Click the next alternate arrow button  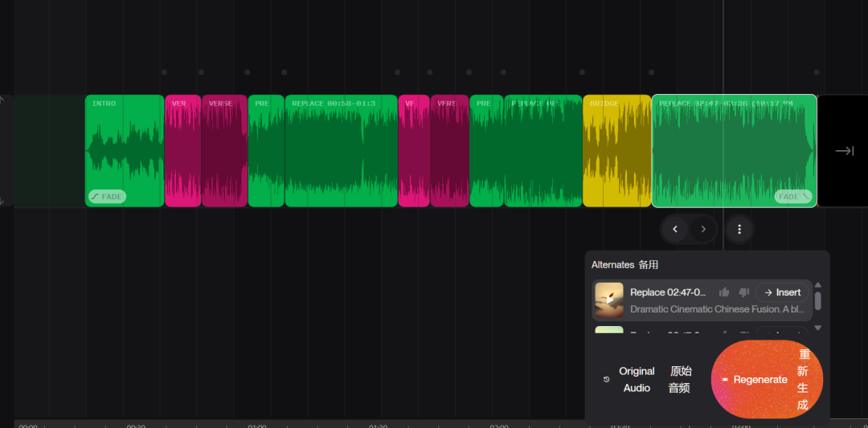703,230
